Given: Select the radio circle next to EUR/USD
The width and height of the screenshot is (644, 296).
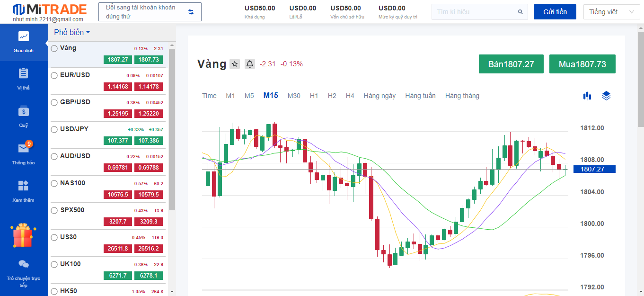Looking at the screenshot, I should (x=53, y=75).
